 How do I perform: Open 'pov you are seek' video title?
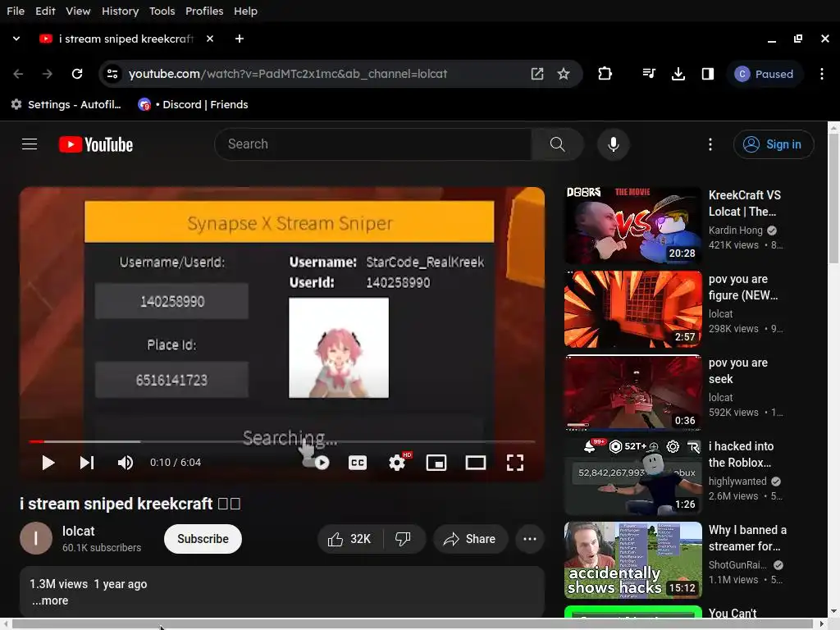(737, 371)
